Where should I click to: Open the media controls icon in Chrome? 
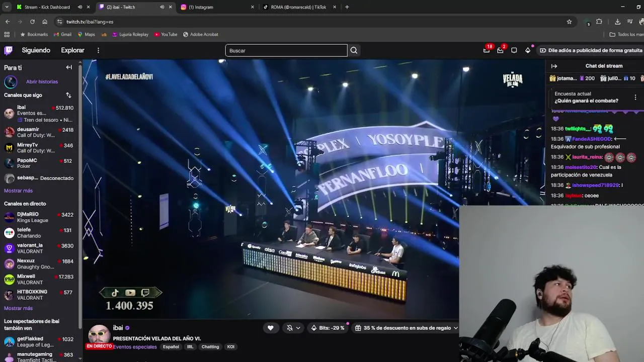pos(630,22)
